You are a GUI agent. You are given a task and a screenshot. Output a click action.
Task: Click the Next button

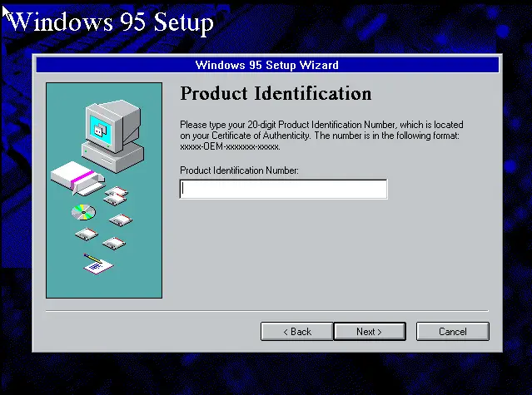click(x=369, y=332)
